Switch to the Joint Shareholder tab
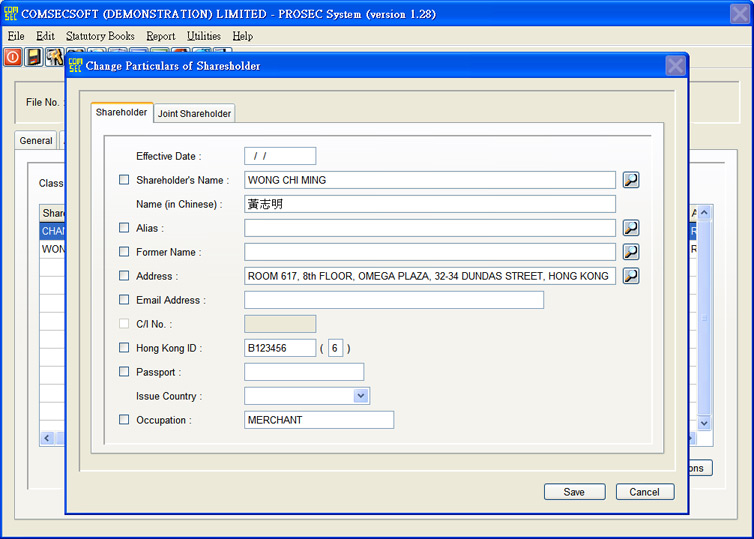This screenshot has width=754, height=539. [x=195, y=114]
